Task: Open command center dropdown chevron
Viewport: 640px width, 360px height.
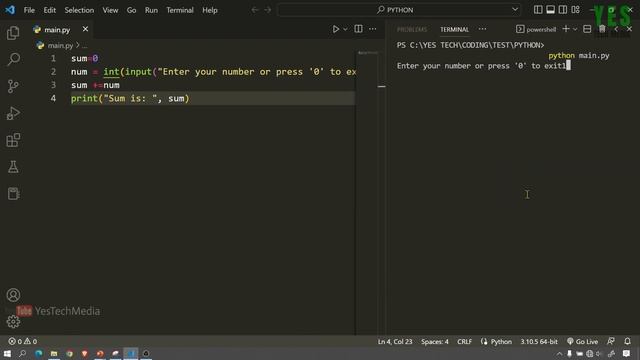Action: point(515,9)
